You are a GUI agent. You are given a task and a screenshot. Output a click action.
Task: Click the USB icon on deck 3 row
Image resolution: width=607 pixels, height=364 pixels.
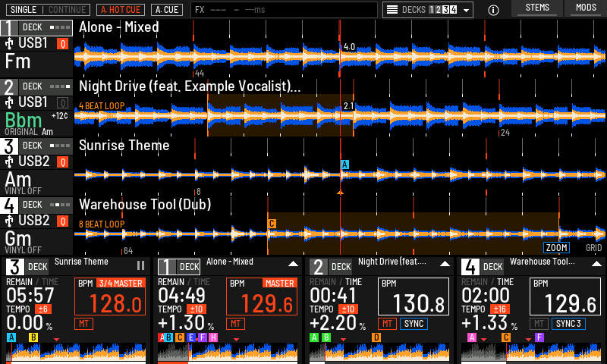(x=9, y=162)
